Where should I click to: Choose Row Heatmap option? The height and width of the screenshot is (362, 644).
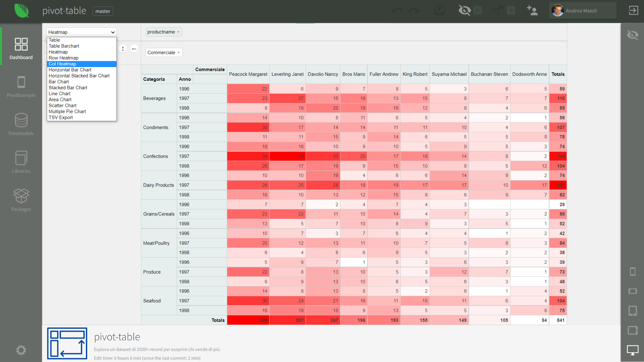point(82,58)
